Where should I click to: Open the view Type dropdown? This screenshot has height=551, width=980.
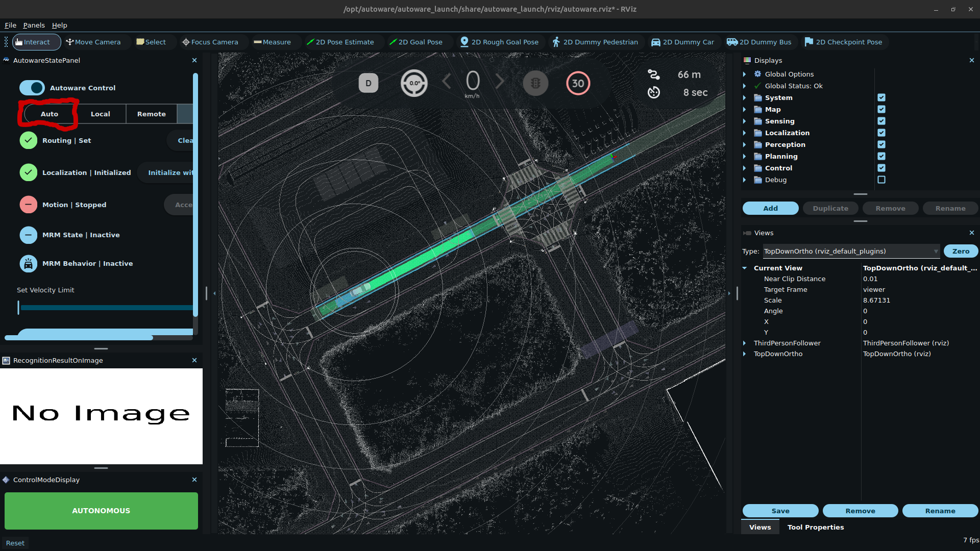click(851, 251)
